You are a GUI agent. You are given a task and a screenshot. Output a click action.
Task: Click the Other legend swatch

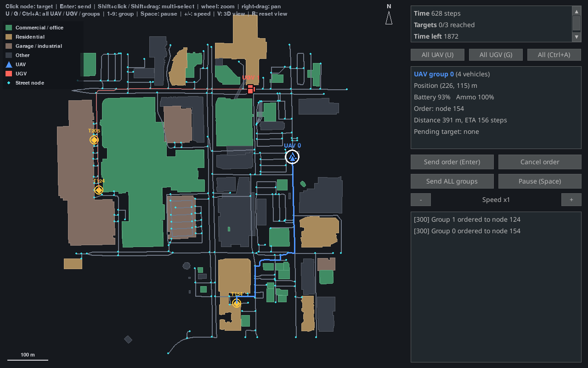(x=9, y=55)
